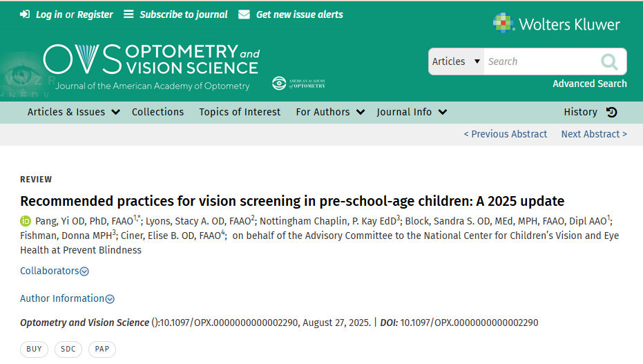
Task: Click the History clock icon
Action: (612, 112)
